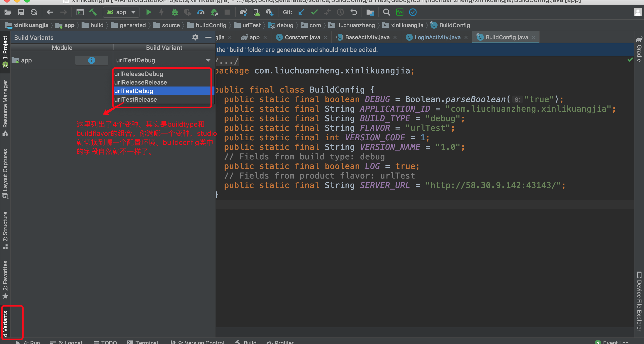Screen dimensions: 644x344
Task: Toggle the Structure tool window
Action: tap(5, 229)
